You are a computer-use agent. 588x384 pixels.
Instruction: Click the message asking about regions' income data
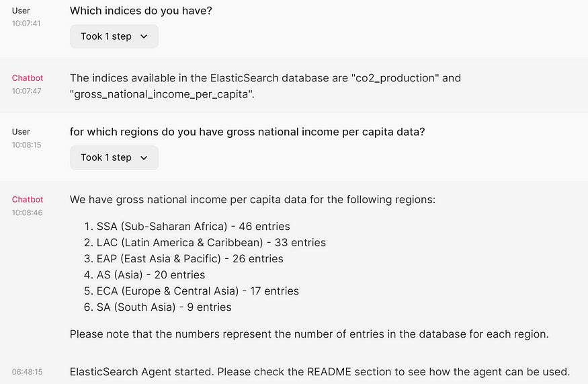point(247,132)
